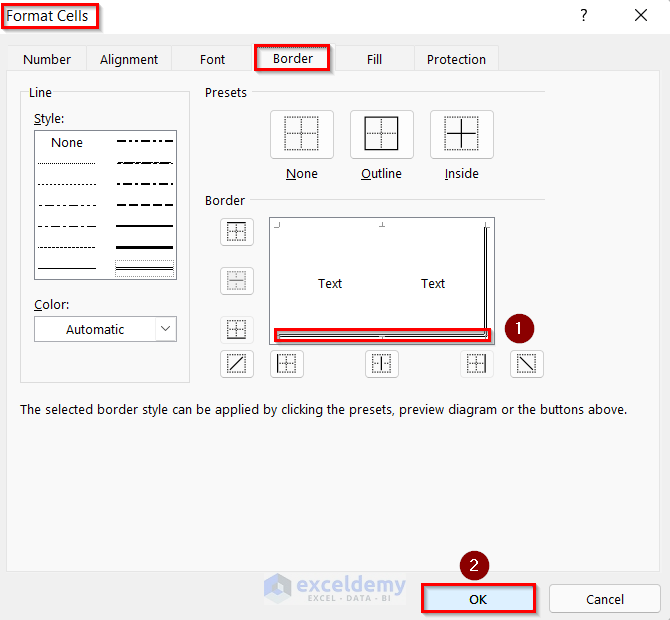670x620 pixels.
Task: Select the medium dashed line style
Action: pos(144,205)
